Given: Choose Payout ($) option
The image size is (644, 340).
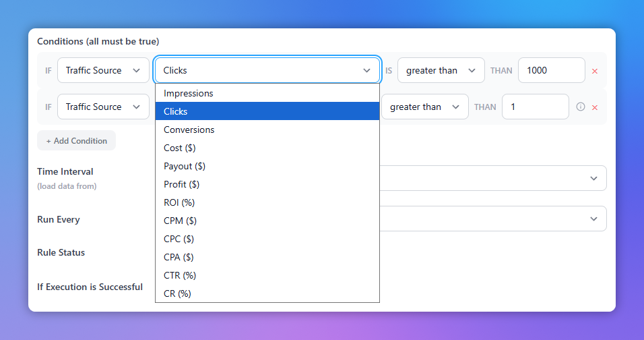Looking at the screenshot, I should [x=267, y=166].
